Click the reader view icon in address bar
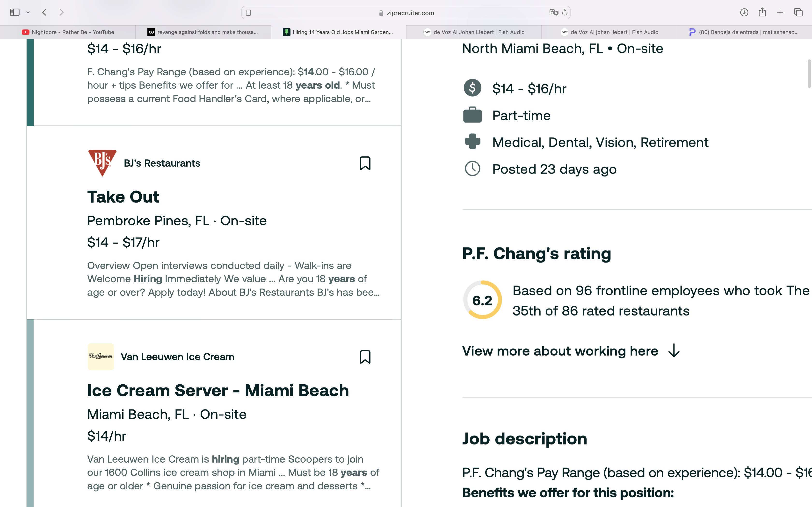Screen dimensions: 812x507 tap(248, 13)
